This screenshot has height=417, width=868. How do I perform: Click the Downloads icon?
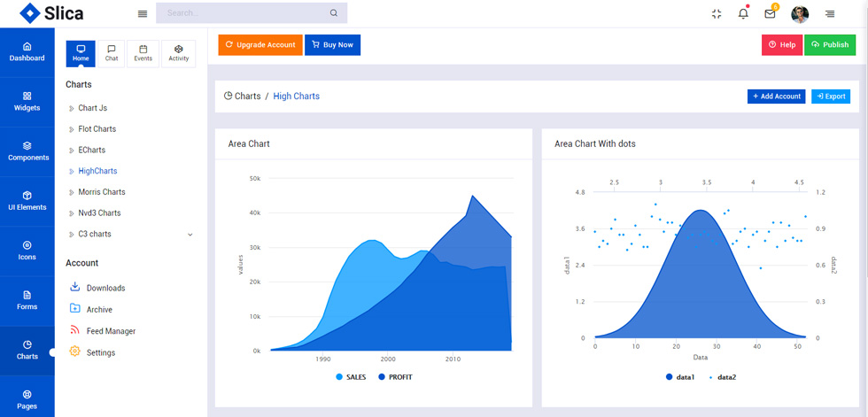(x=74, y=287)
